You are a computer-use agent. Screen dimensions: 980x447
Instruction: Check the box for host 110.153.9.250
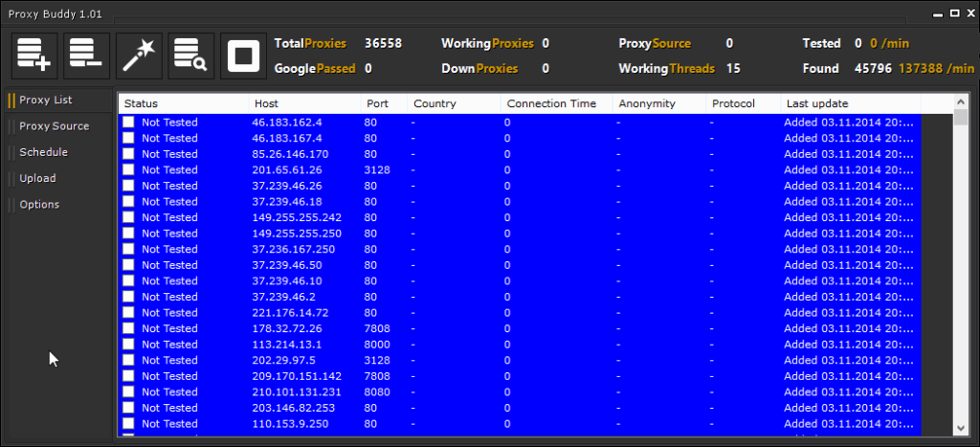point(128,424)
